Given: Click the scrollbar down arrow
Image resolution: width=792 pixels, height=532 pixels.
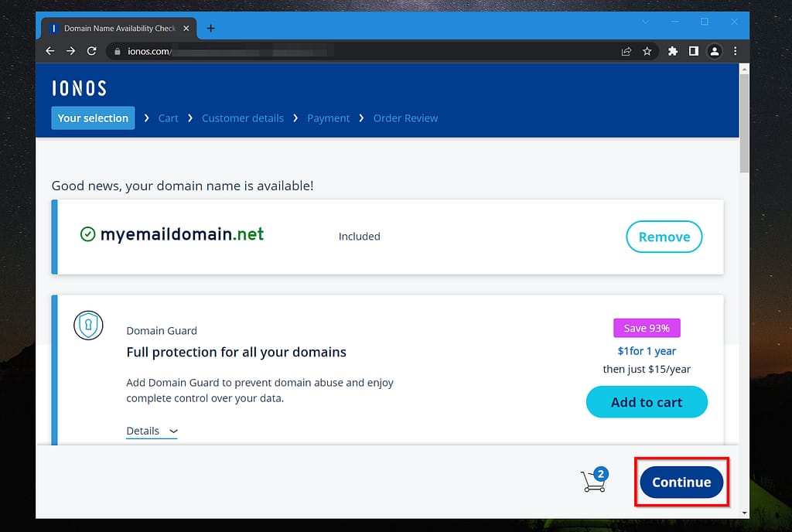Looking at the screenshot, I should click(x=744, y=513).
